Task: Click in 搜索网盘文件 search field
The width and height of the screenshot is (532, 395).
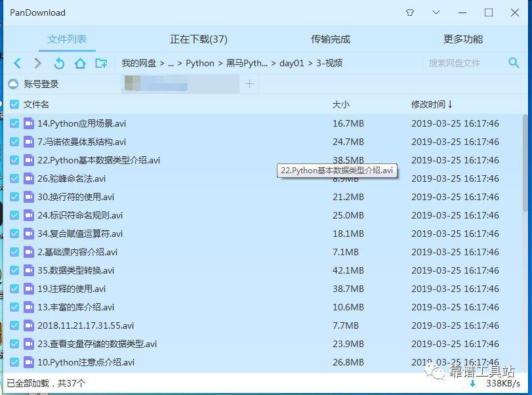Action: [x=465, y=63]
